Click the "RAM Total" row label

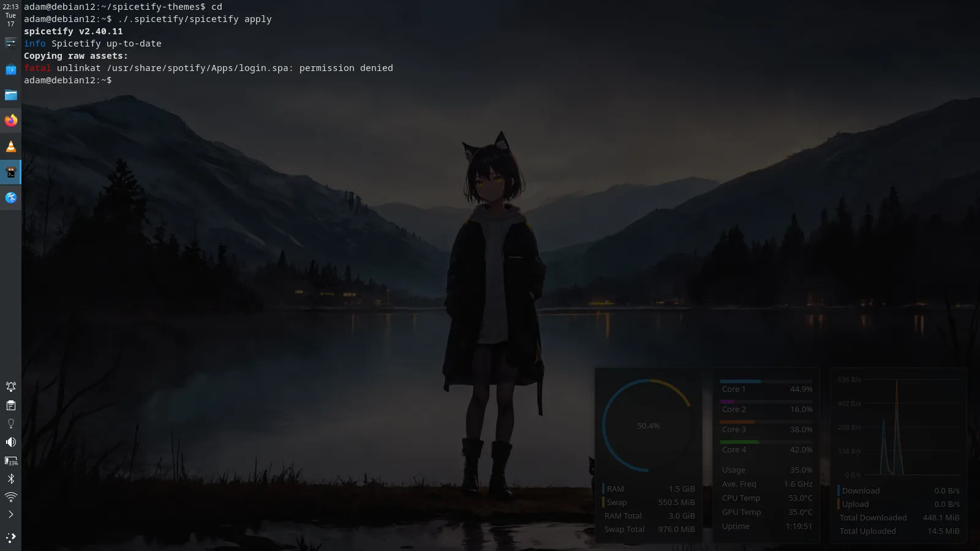pyautogui.click(x=623, y=515)
